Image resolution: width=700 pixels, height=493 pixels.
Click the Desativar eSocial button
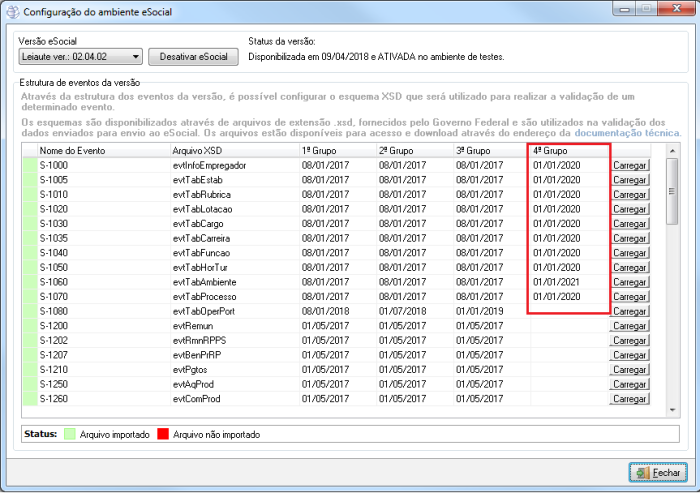tap(193, 57)
